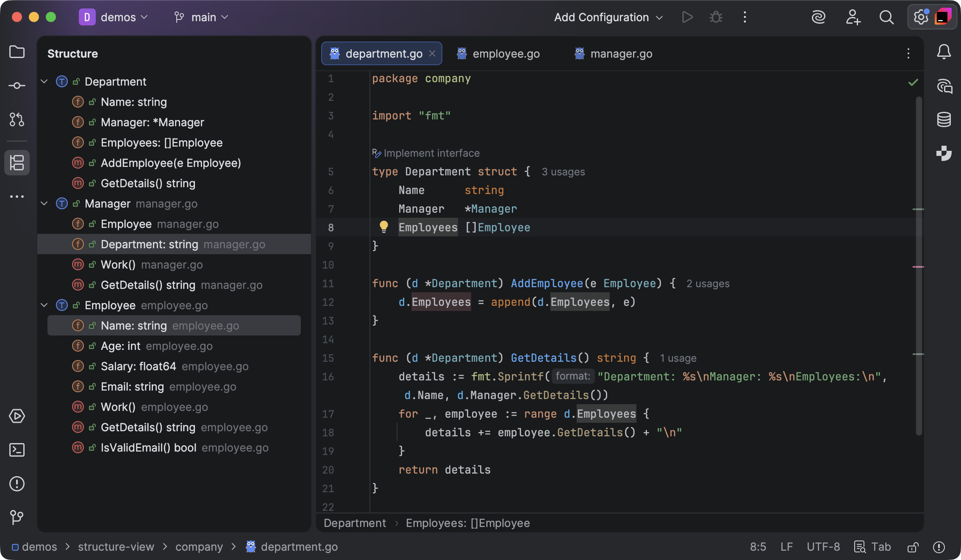Open the Problems tool window icon

(x=17, y=484)
